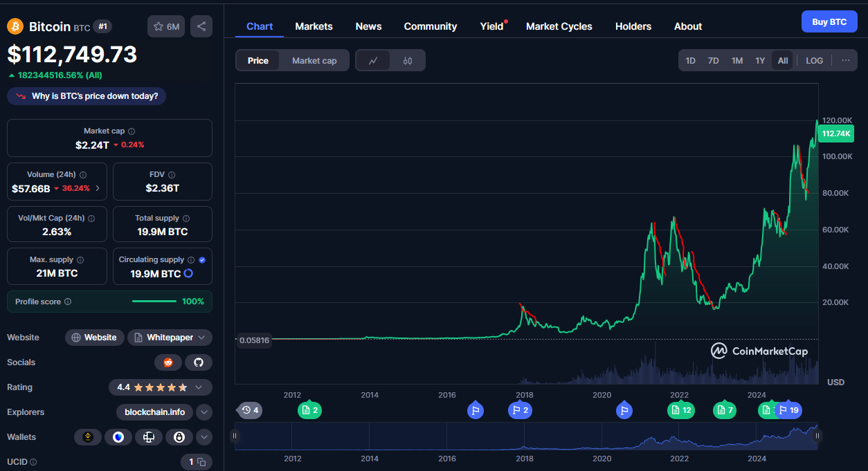This screenshot has width=868, height=471.
Task: Click the Profile score info icon
Action: pyautogui.click(x=68, y=302)
